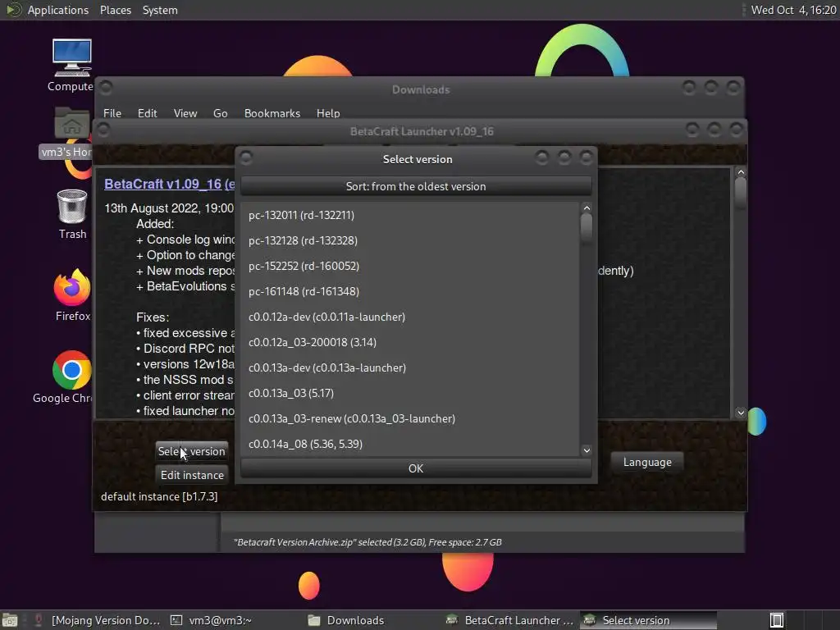Image resolution: width=840 pixels, height=630 pixels.
Task: Open Go menu in Downloads window
Action: 220,113
